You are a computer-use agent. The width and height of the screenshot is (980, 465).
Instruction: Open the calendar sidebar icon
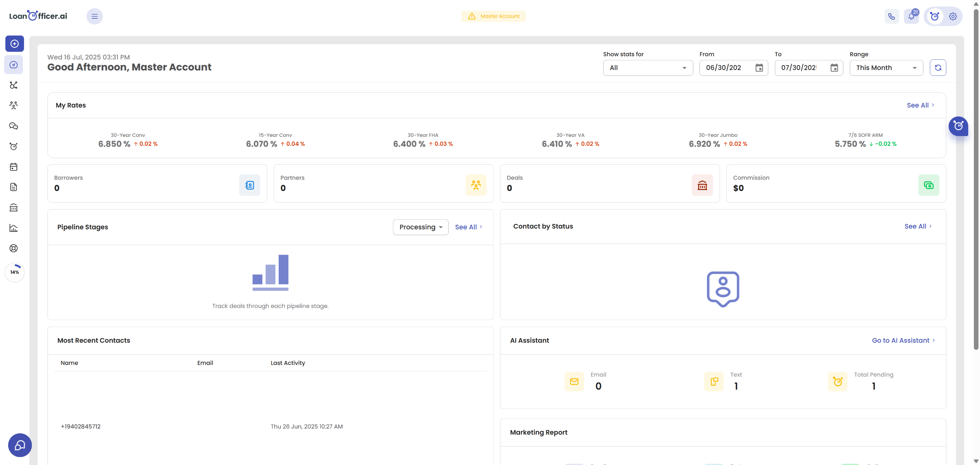coord(14,167)
